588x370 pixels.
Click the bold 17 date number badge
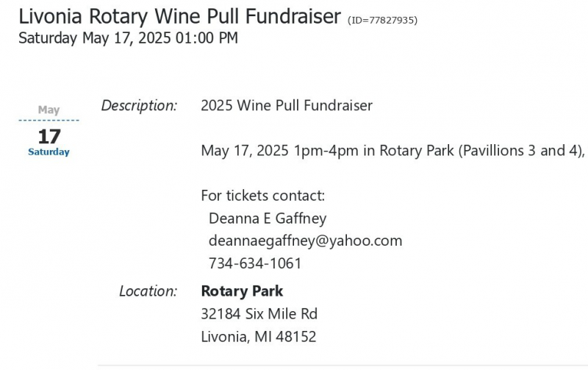tap(49, 137)
